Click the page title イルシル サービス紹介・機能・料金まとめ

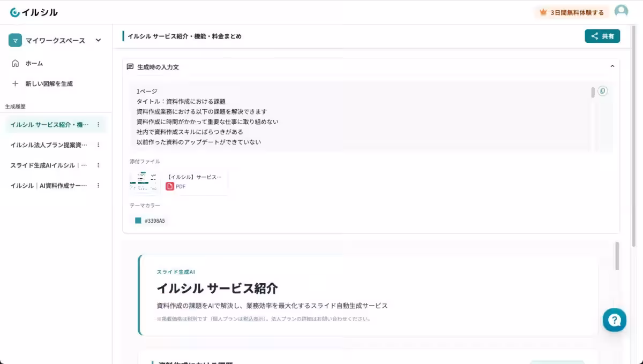pyautogui.click(x=184, y=36)
